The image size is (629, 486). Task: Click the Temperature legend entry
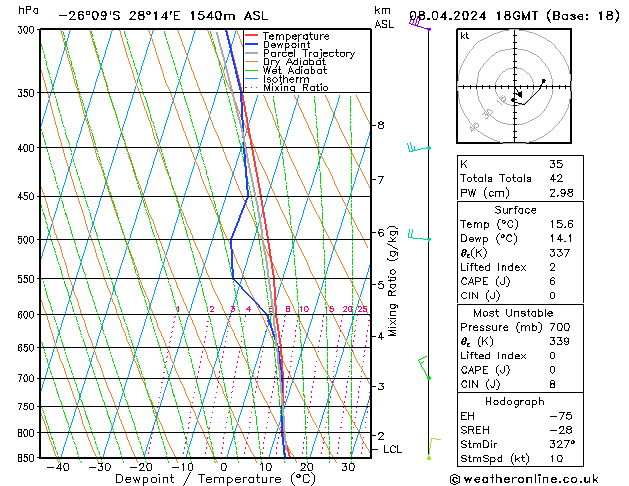coord(288,36)
